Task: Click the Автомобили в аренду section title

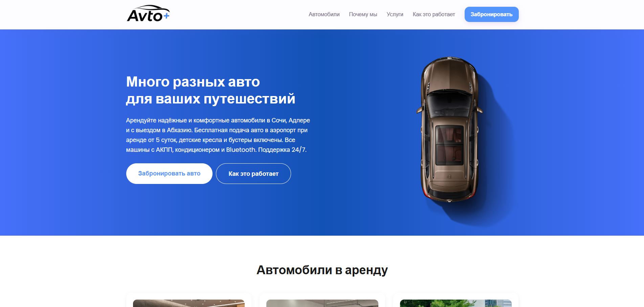Action: tap(322, 270)
